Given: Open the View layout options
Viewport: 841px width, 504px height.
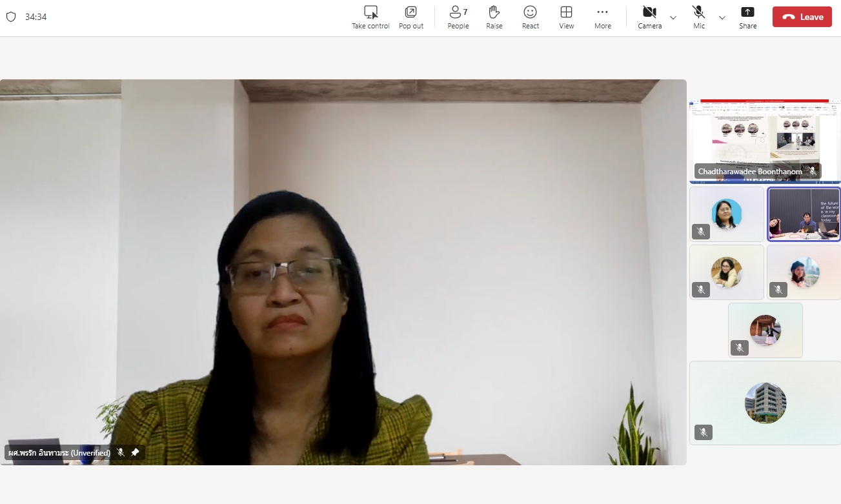Looking at the screenshot, I should (x=566, y=13).
